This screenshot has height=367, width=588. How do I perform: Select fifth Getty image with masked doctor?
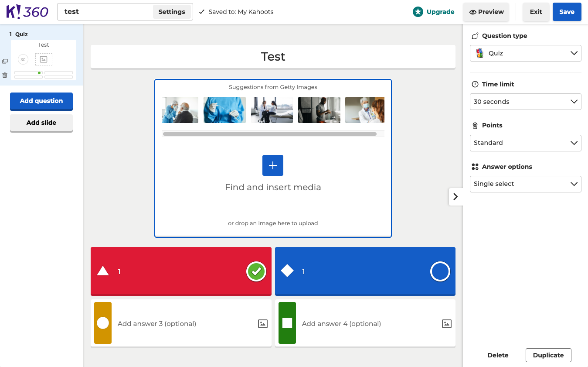coord(365,110)
